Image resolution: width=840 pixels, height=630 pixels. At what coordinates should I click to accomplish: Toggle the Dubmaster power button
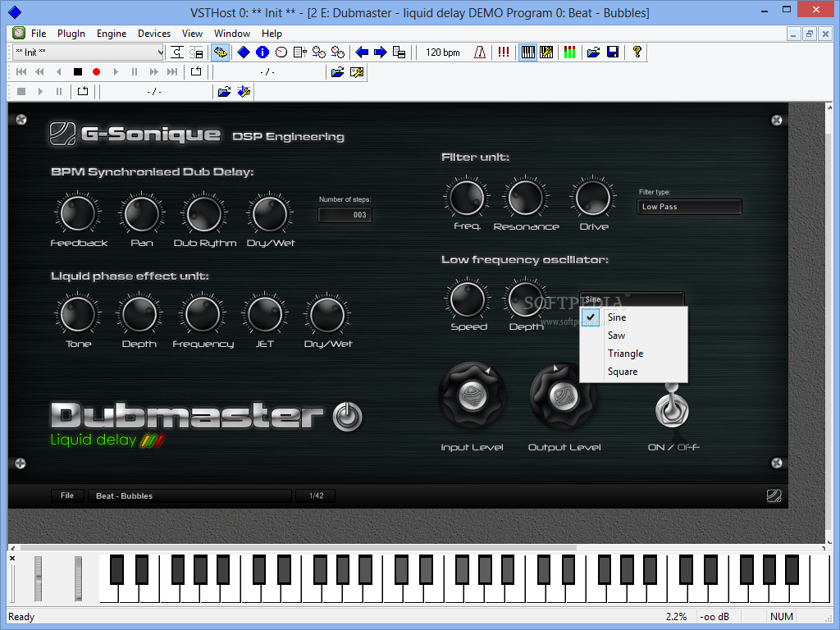pyautogui.click(x=347, y=417)
